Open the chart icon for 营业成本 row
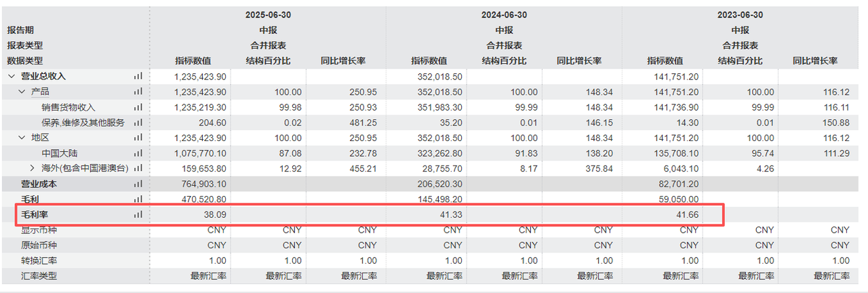Screen dimensions: 868x293 pyautogui.click(x=138, y=184)
